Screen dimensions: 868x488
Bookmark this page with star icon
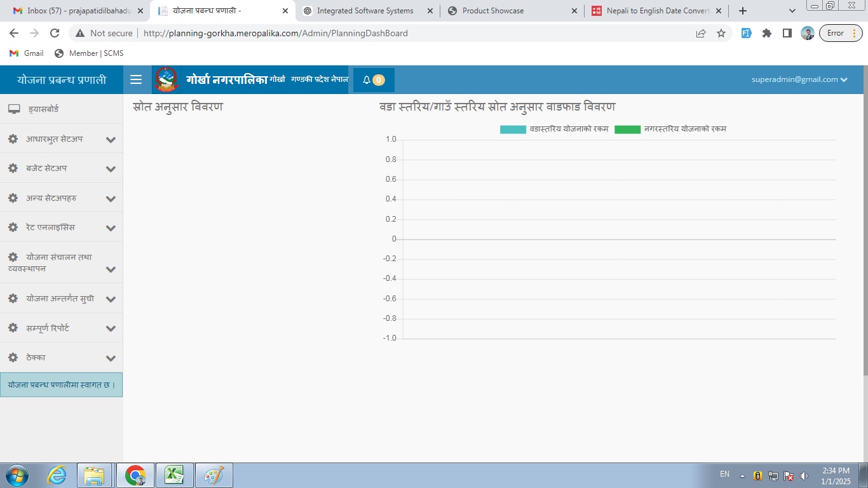click(x=721, y=33)
